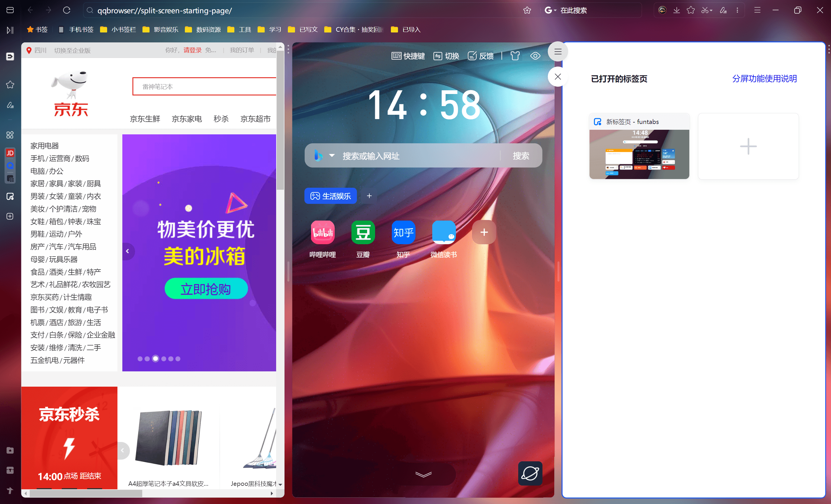Click 切换至企业版 link
The width and height of the screenshot is (831, 504).
coord(72,50)
